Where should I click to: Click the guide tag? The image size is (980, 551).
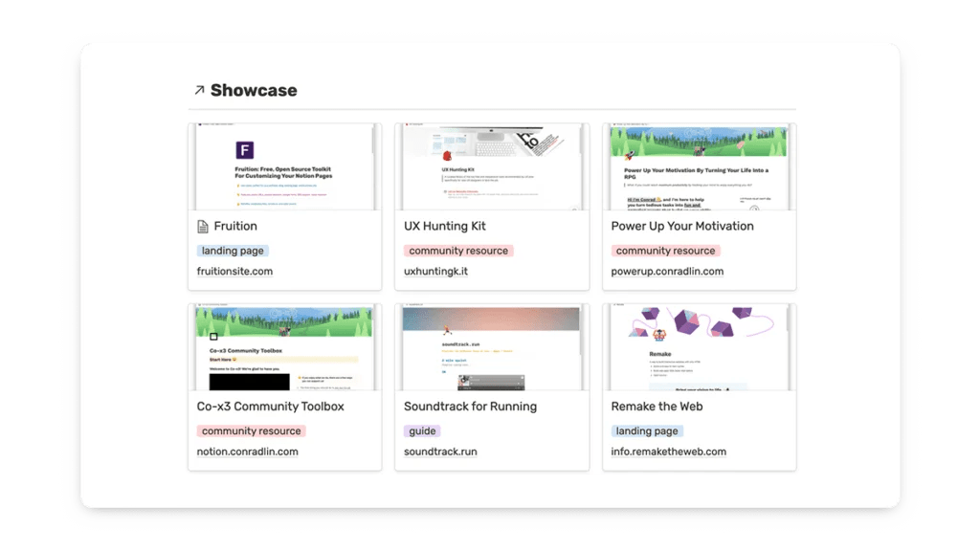point(422,431)
